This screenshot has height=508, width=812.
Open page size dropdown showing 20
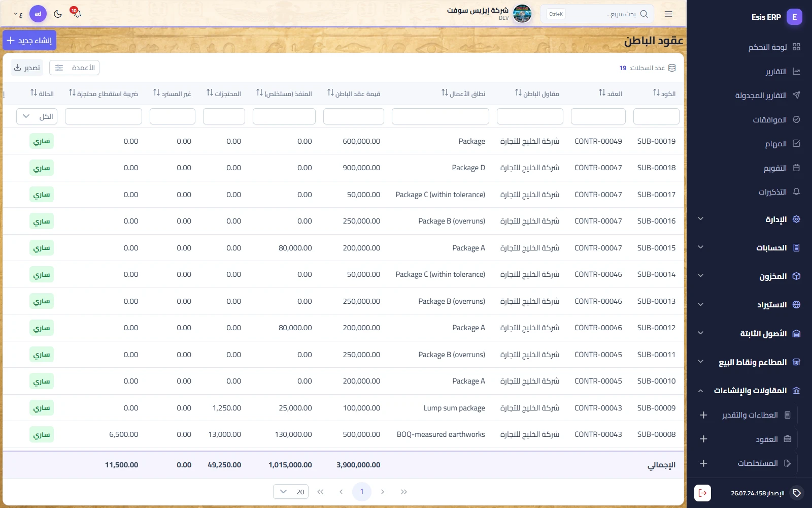(x=291, y=492)
